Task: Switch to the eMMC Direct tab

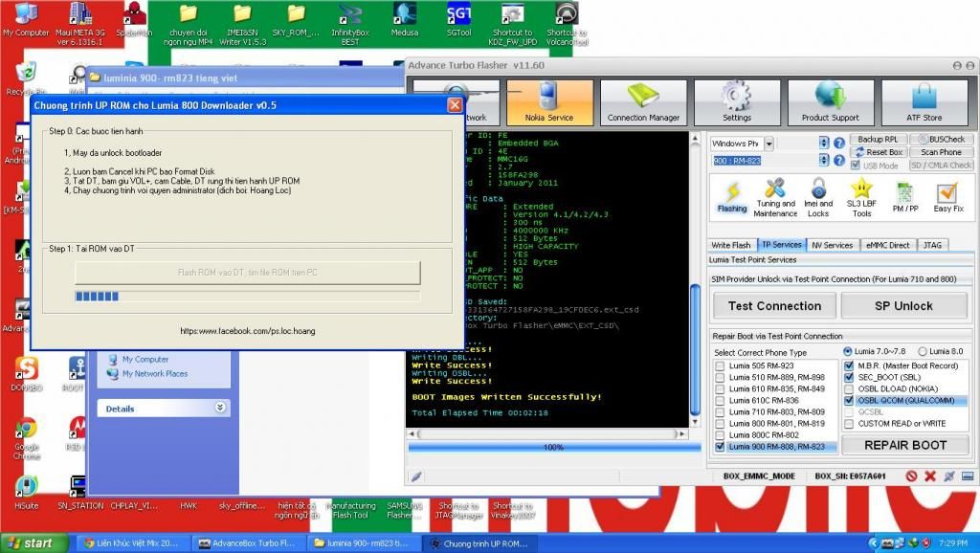Action: [x=887, y=245]
